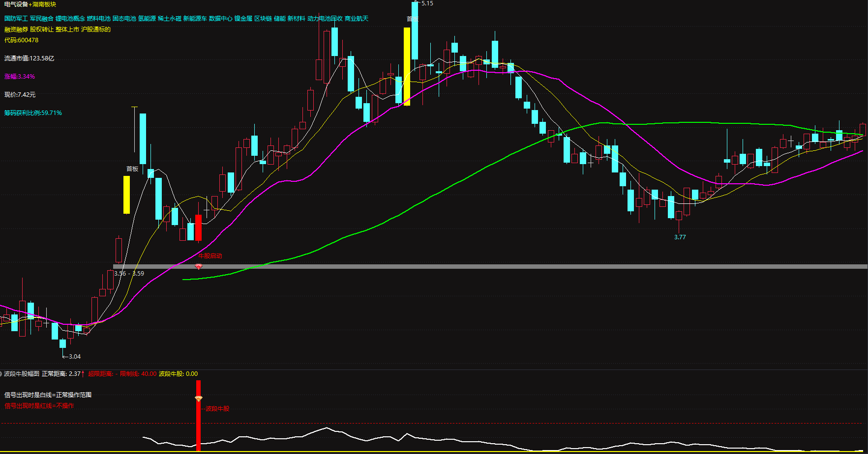Image resolution: width=868 pixels, height=454 pixels.
Task: Click the 沪股通标的 attribute tag
Action: click(x=95, y=29)
